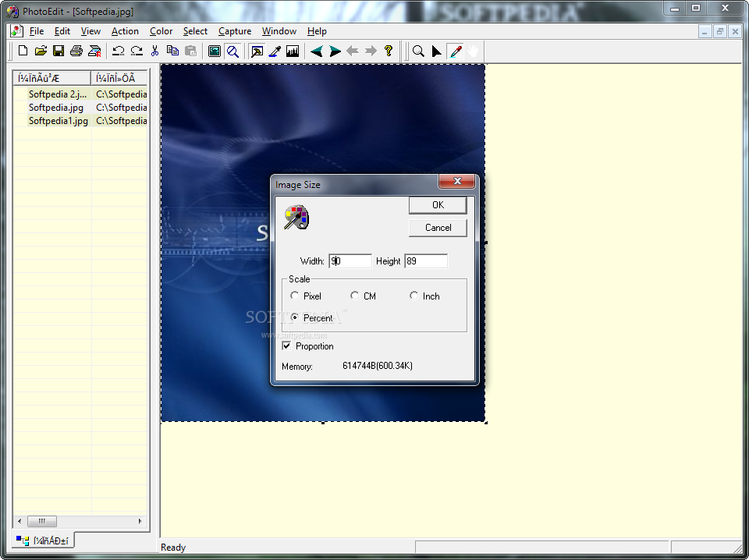
Task: Click the grayed paste clipboard icon
Action: tap(190, 51)
